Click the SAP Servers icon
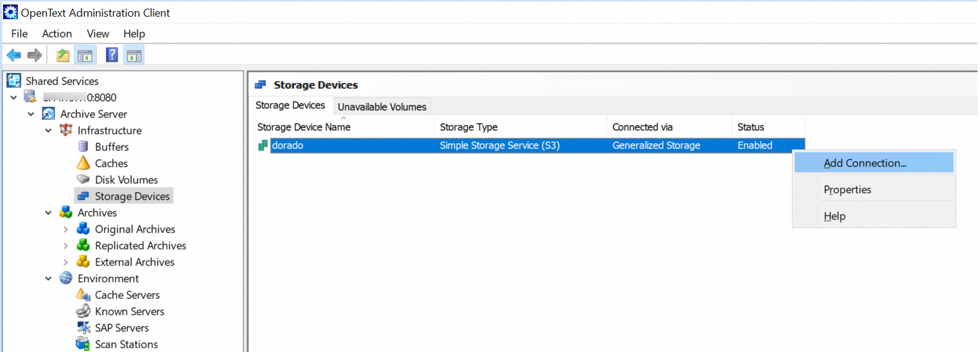This screenshot has height=352, width=980. pyautogui.click(x=84, y=327)
